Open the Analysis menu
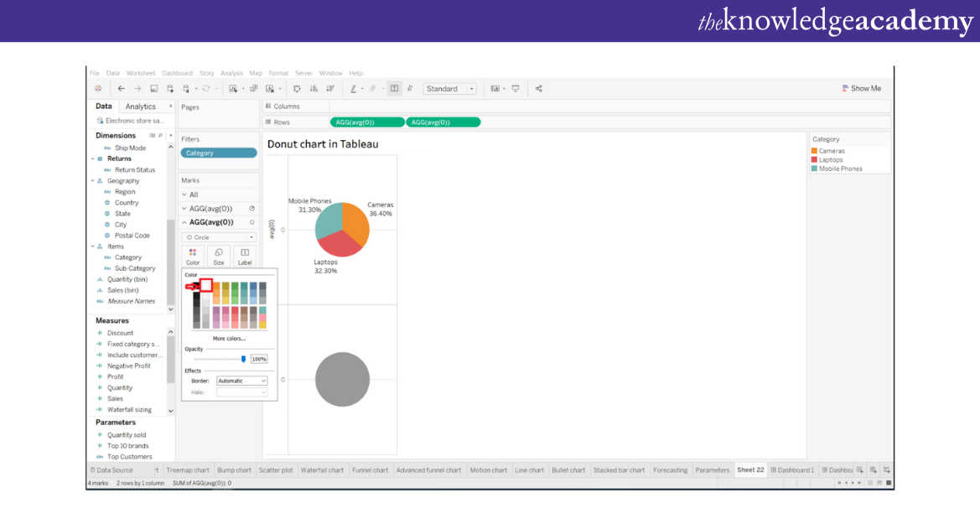980x519 pixels. click(231, 73)
